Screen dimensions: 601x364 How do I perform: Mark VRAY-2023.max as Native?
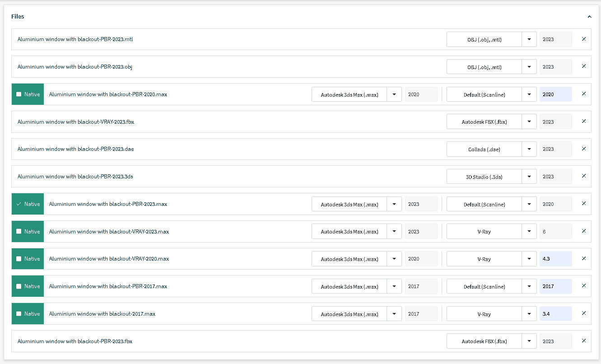(19, 231)
